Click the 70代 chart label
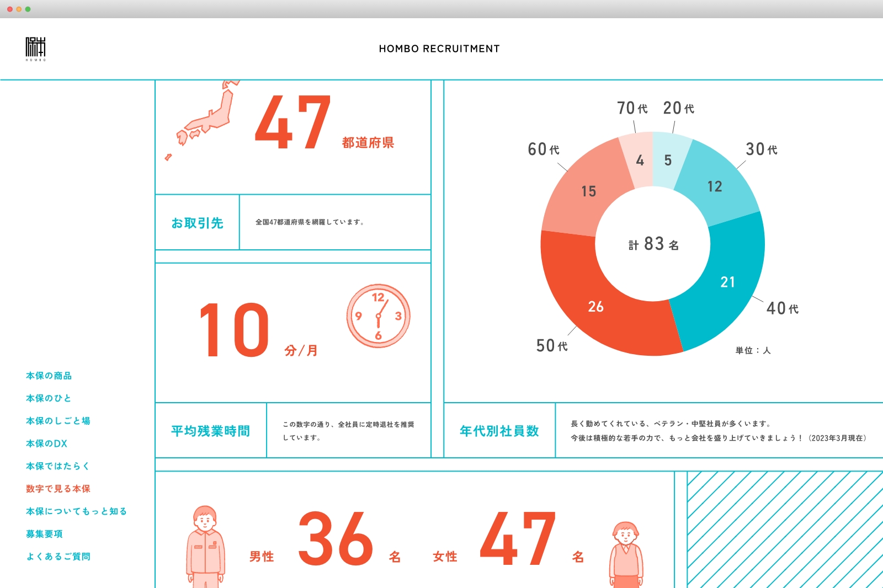 (632, 108)
